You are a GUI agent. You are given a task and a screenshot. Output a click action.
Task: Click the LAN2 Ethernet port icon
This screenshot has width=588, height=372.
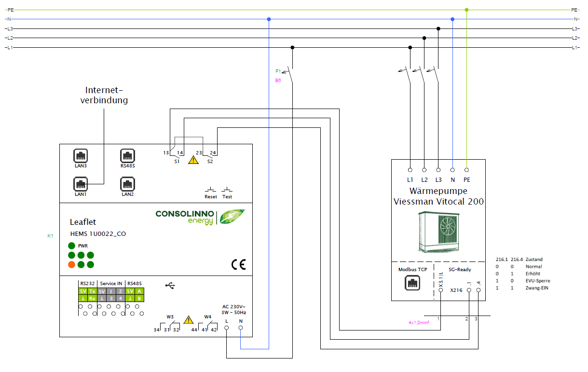pos(128,184)
